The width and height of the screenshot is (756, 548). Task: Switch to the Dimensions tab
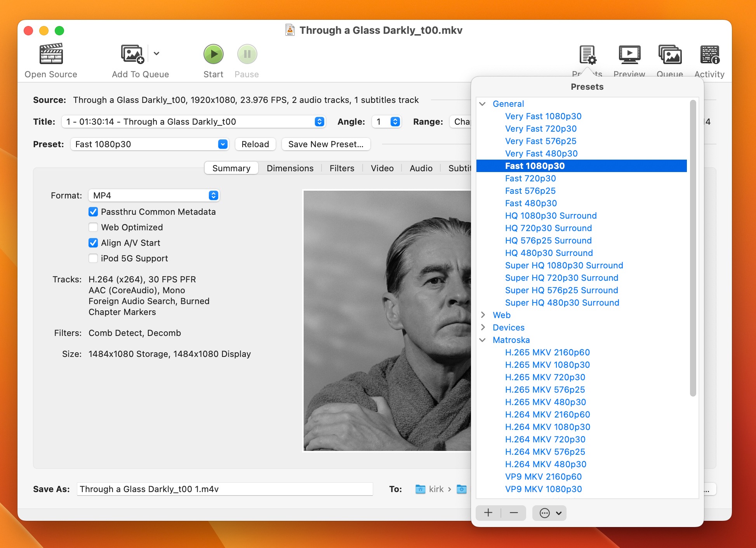[290, 168]
